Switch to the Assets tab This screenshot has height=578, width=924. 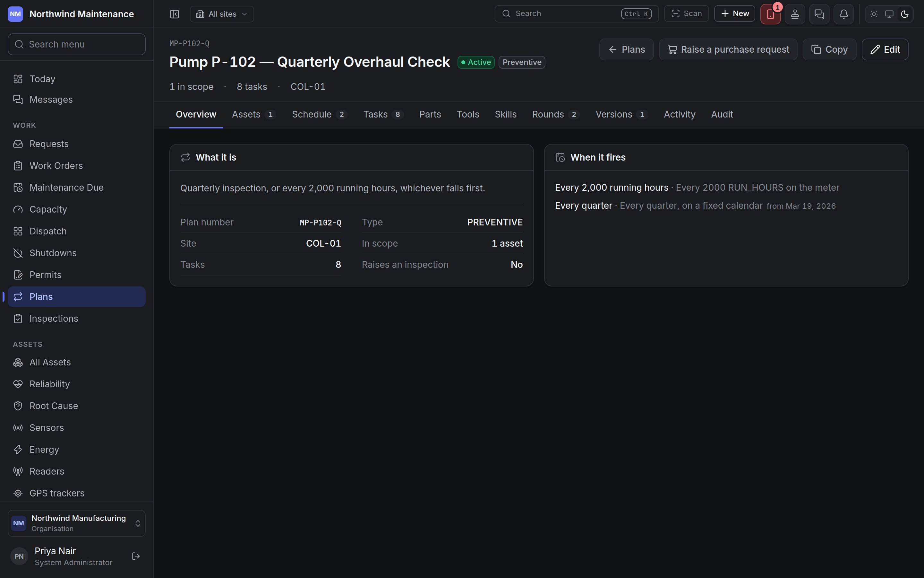[x=254, y=114]
